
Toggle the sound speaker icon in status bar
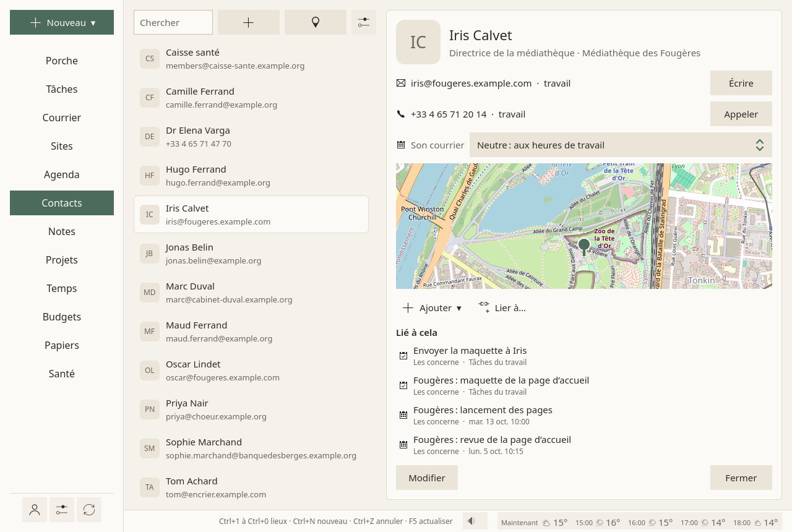point(475,521)
